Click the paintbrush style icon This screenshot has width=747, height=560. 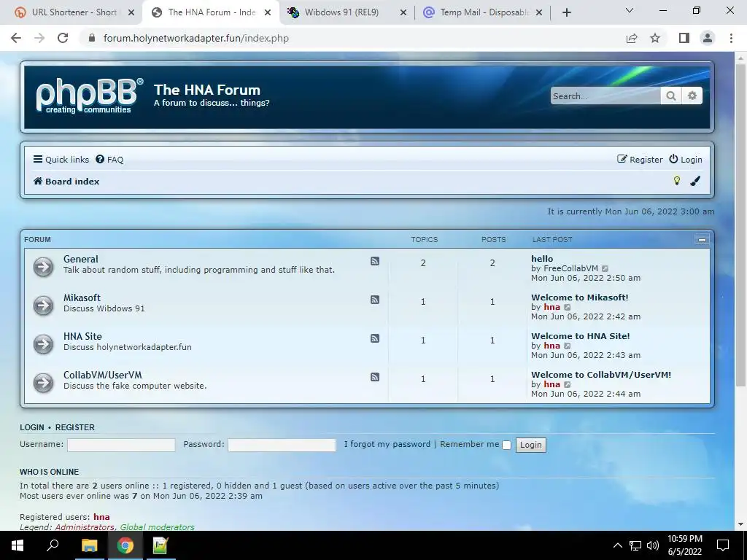tap(695, 181)
